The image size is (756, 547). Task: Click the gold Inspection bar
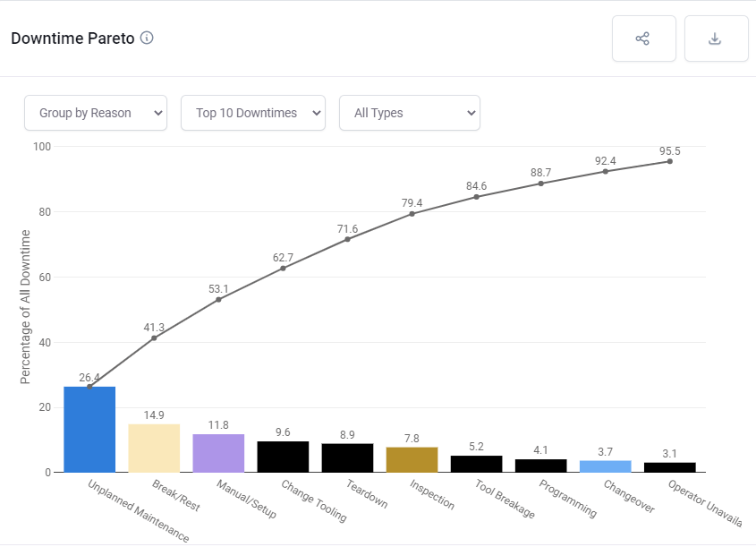click(412, 459)
